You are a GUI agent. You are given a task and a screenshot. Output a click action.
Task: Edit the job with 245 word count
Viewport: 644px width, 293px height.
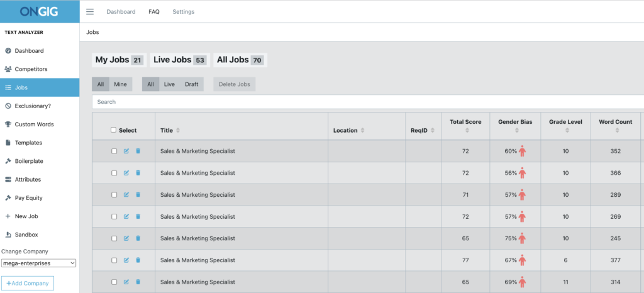(x=126, y=238)
